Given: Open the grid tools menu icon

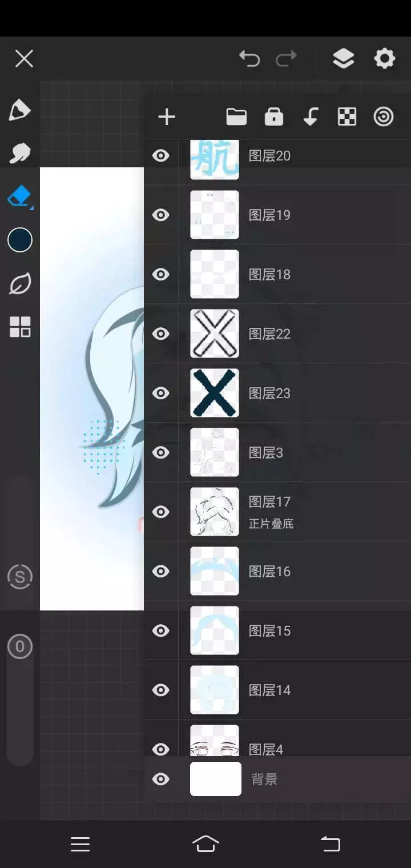Looking at the screenshot, I should pyautogui.click(x=20, y=327).
